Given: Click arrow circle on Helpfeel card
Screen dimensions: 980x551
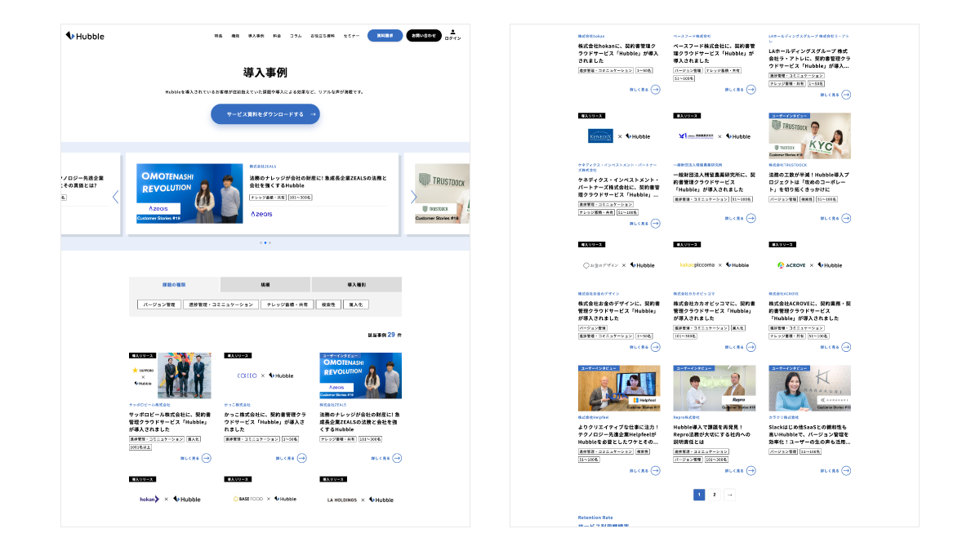Looking at the screenshot, I should 655,470.
